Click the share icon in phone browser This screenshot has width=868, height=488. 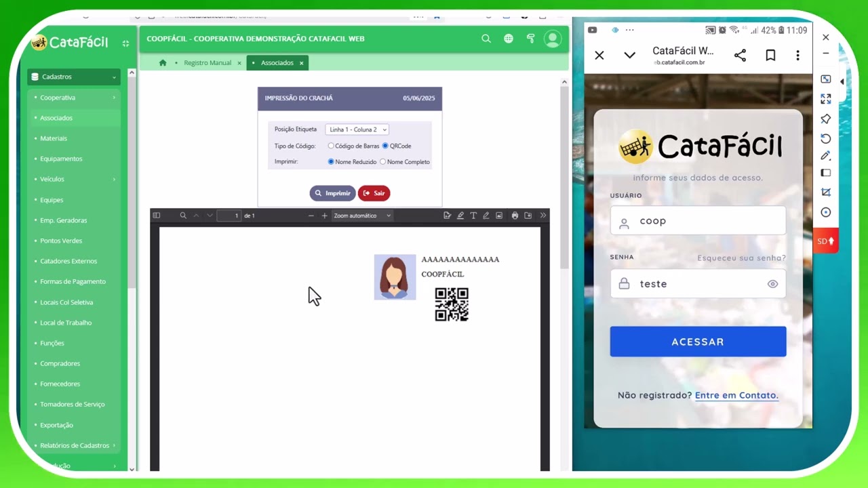click(x=740, y=56)
